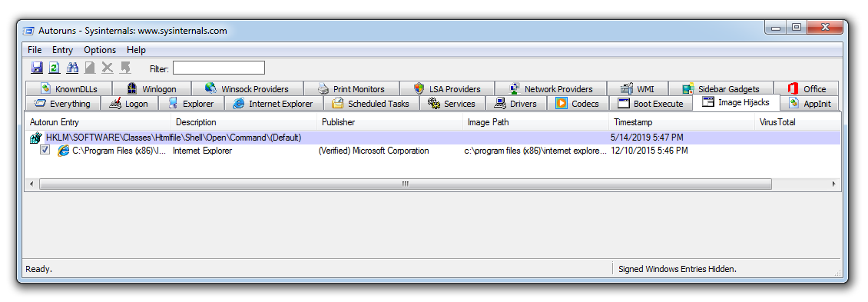The image size is (868, 302).
Task: Click into the Filter text box
Action: [x=219, y=68]
